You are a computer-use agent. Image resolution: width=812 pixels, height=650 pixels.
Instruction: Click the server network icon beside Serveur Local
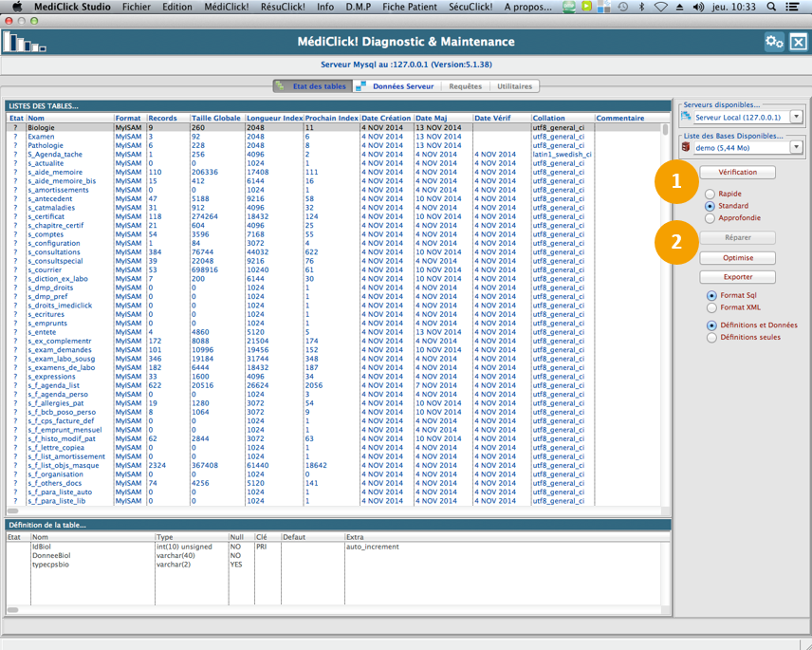[687, 117]
